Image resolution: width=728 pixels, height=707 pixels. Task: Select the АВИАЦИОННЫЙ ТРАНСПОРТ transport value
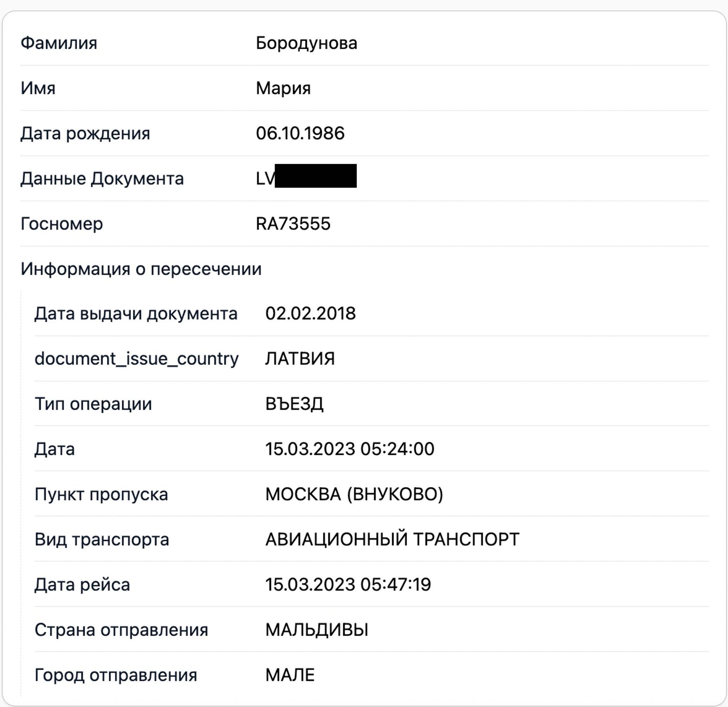pos(392,539)
